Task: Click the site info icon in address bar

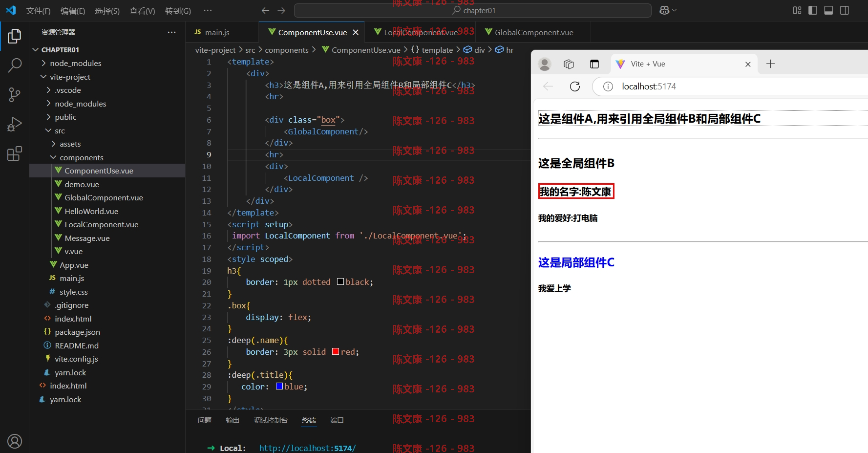Action: coord(608,86)
